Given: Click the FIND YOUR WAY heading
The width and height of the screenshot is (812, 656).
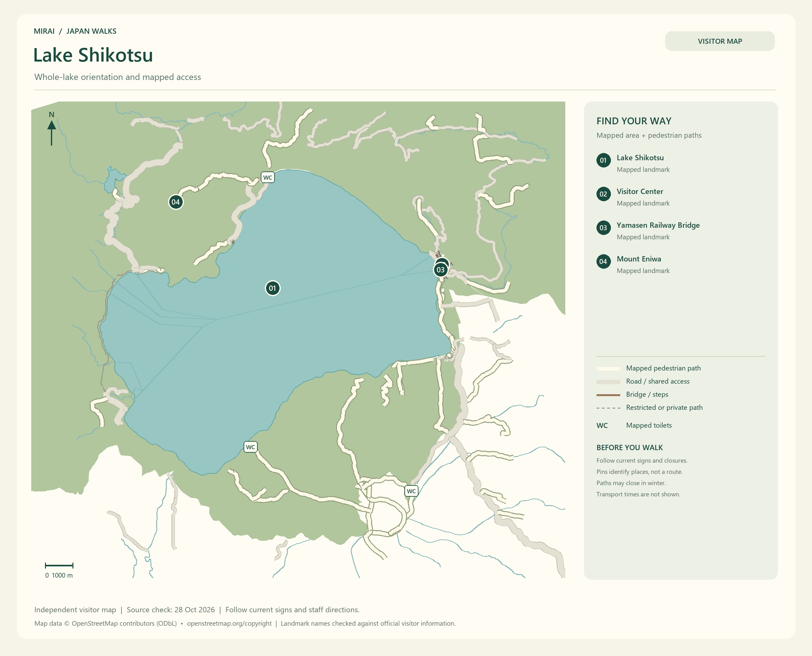Looking at the screenshot, I should (634, 121).
